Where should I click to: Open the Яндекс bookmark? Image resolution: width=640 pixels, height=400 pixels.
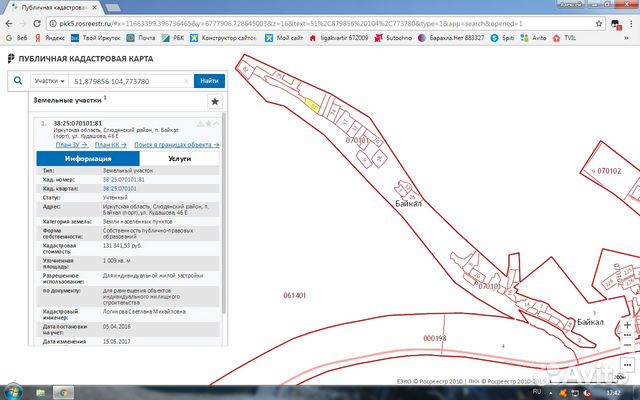point(50,38)
